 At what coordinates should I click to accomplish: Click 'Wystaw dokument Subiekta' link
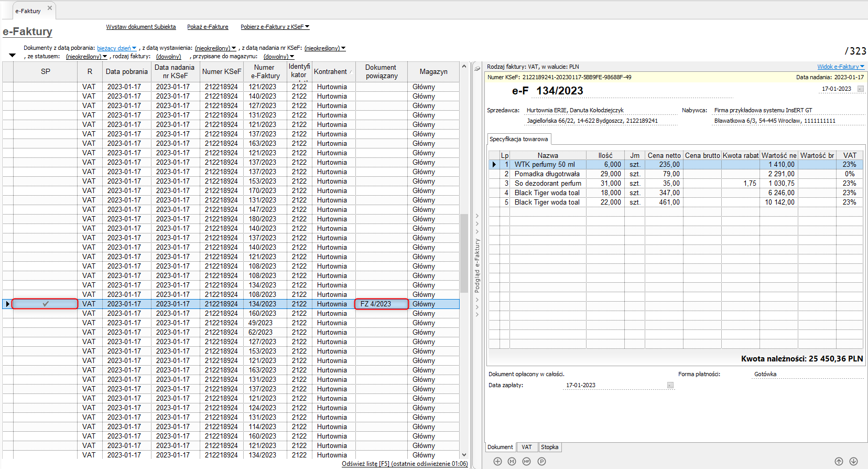[x=141, y=27]
